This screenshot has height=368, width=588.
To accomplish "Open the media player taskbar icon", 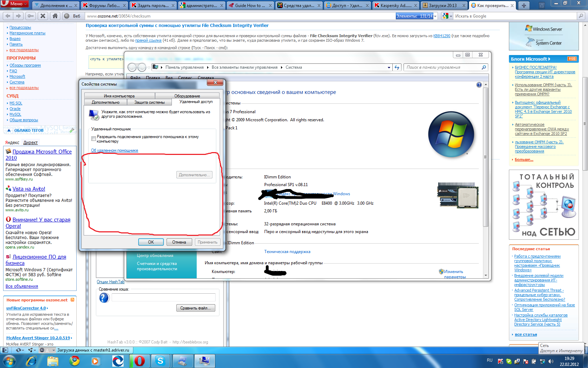I will pyautogui.click(x=96, y=361).
